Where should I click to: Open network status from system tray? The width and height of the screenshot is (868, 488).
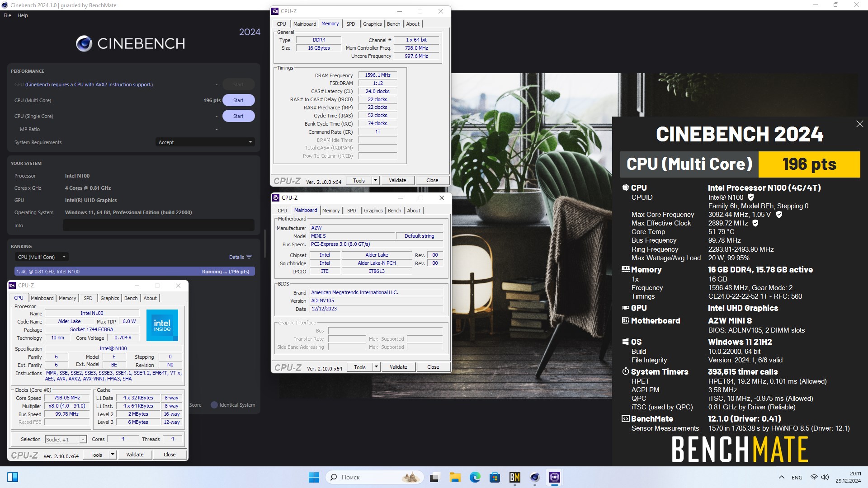point(814,477)
